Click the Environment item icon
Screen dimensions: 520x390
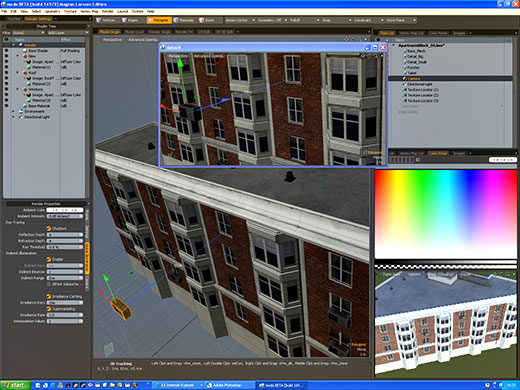(21, 111)
